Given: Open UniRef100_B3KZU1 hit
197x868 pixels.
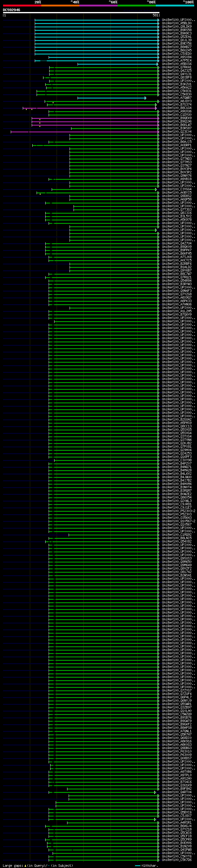Looking at the screenshot, I should (x=177, y=85).
